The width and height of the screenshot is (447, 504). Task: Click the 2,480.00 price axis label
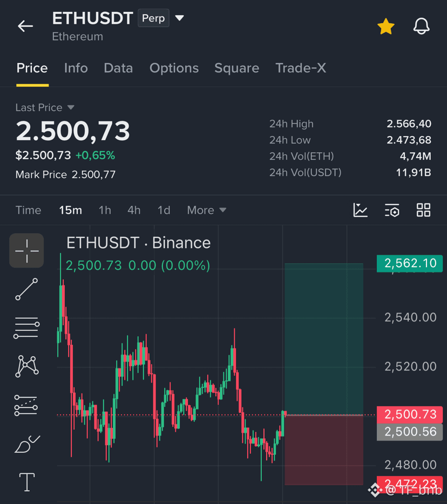(410, 465)
